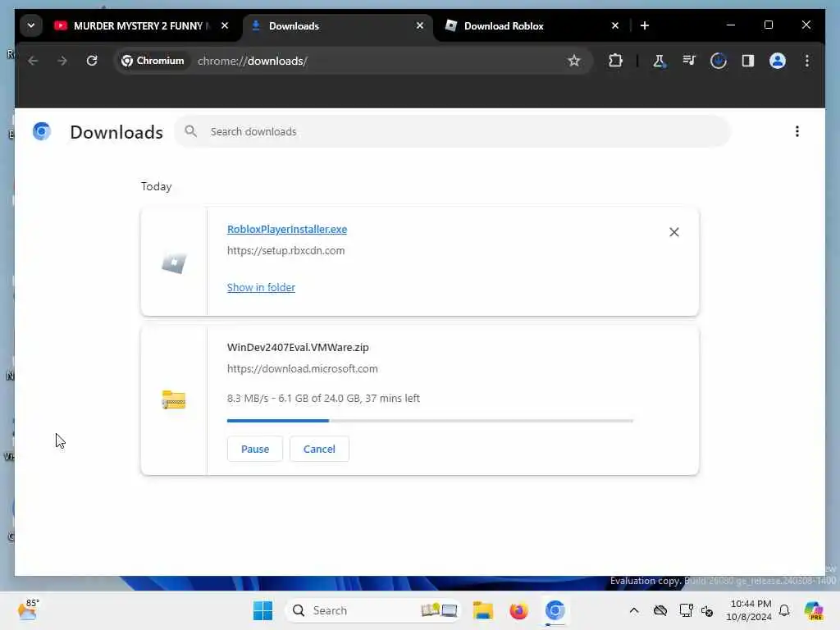Screen dimensions: 840x630
Task: Open the clock and date flyout
Action: tap(750, 610)
